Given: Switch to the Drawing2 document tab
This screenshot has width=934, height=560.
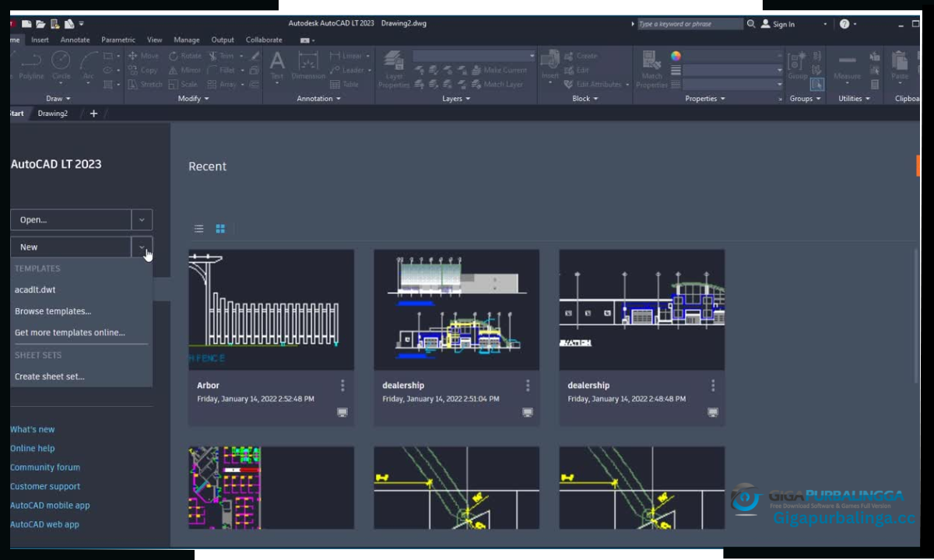Looking at the screenshot, I should click(x=53, y=114).
